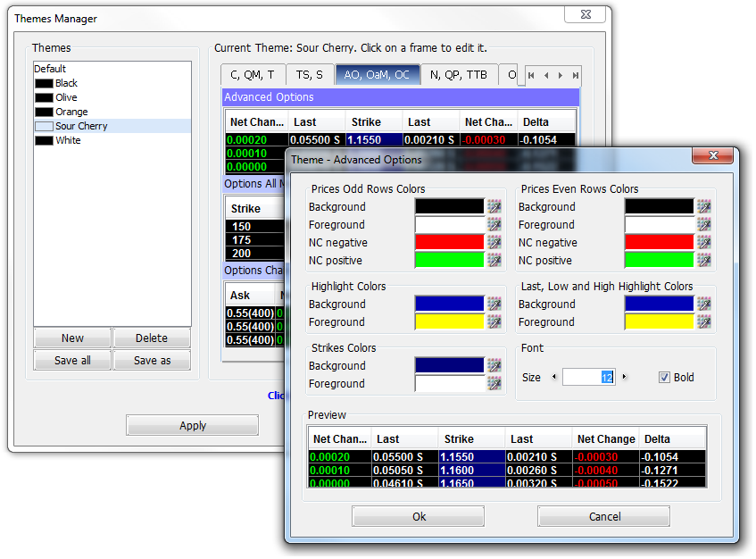Click Apply in Themes Manager
Image resolution: width=756 pixels, height=559 pixels.
(x=193, y=425)
